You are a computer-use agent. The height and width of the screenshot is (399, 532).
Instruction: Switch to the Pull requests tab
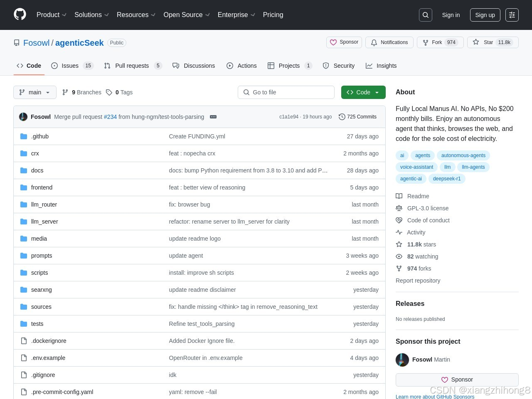pos(133,66)
